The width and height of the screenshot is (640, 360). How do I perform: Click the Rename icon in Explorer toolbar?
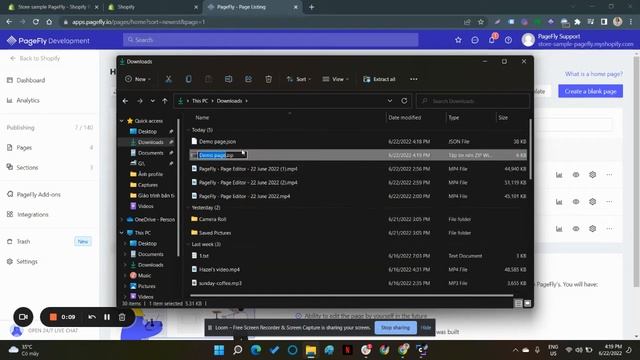[x=228, y=79]
